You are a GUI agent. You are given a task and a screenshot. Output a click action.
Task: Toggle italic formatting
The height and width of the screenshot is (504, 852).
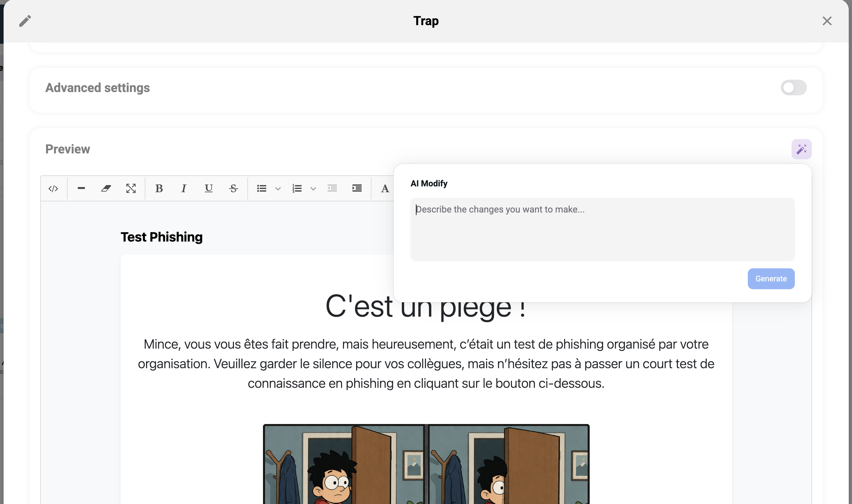184,188
